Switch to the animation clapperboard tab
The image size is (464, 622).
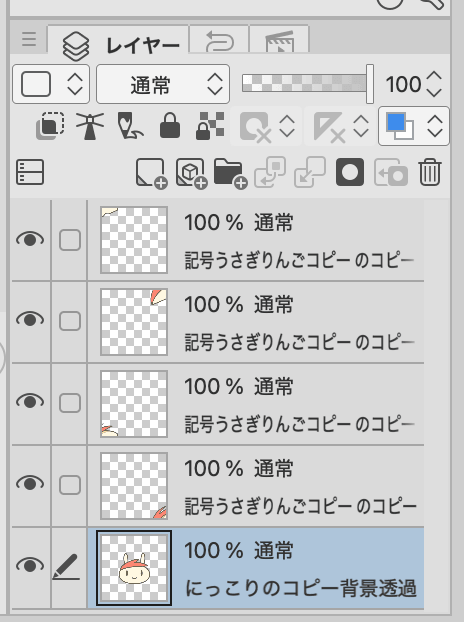coord(280,40)
